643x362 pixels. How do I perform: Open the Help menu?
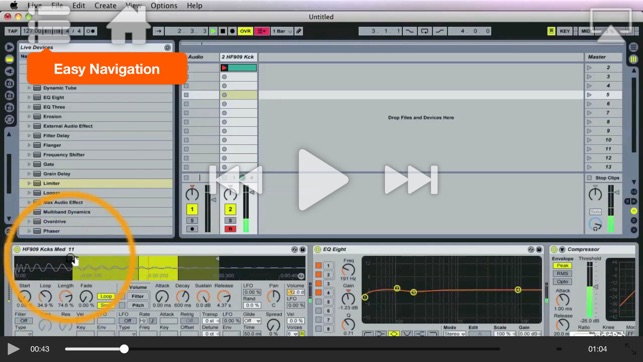(194, 6)
